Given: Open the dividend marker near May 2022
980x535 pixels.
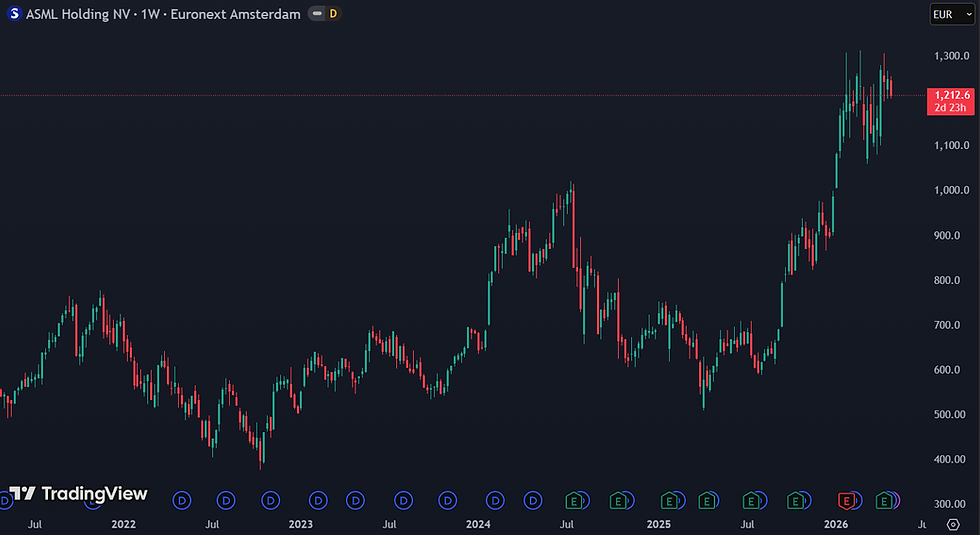Looking at the screenshot, I should pos(182,500).
